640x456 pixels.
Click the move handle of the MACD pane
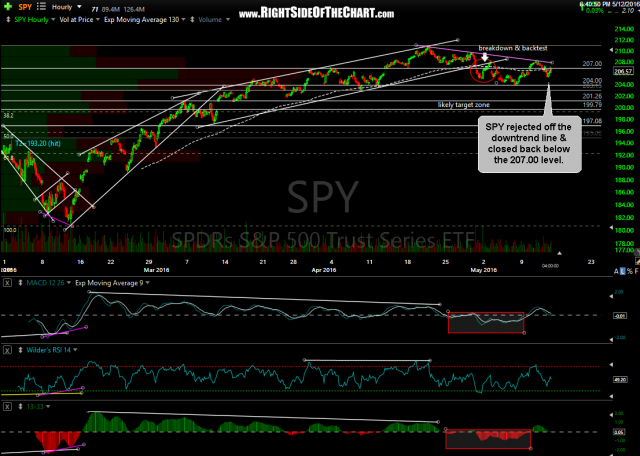click(19, 282)
